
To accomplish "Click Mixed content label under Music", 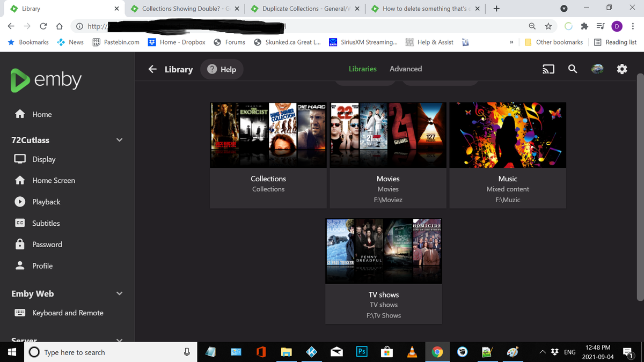I will coord(508,189).
